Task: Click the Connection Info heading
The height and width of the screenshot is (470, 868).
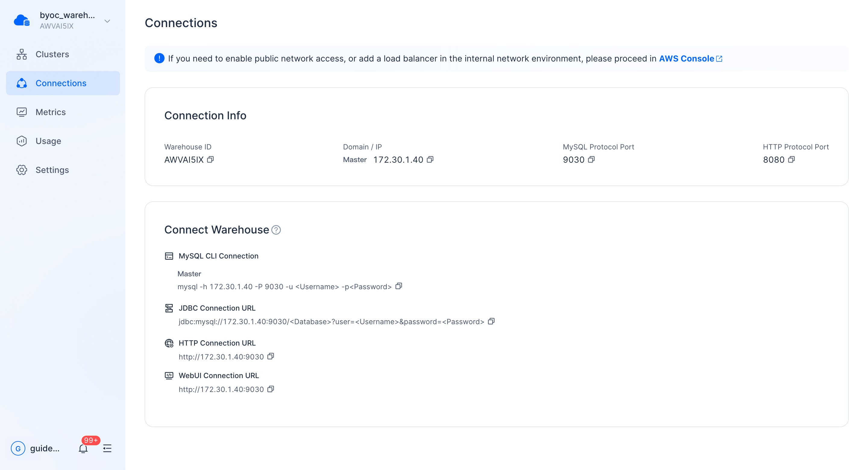Action: coord(205,116)
